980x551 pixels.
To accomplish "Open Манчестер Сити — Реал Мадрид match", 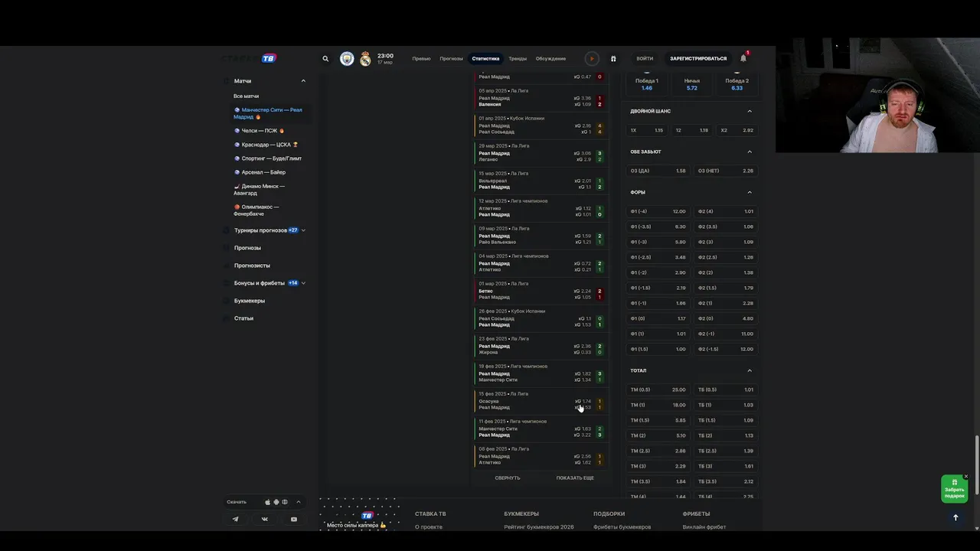I will click(x=268, y=113).
